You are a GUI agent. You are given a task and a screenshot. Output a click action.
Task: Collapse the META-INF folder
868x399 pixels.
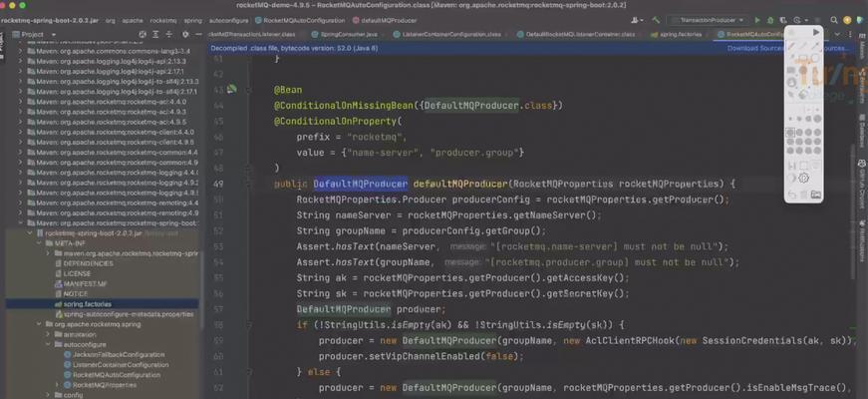click(39, 243)
